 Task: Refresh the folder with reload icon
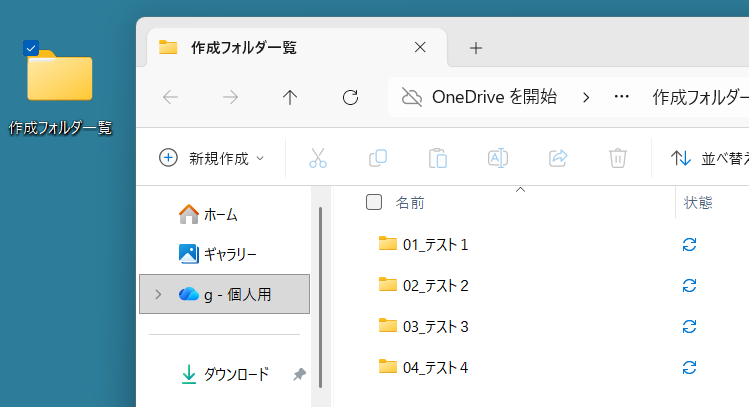(x=350, y=97)
